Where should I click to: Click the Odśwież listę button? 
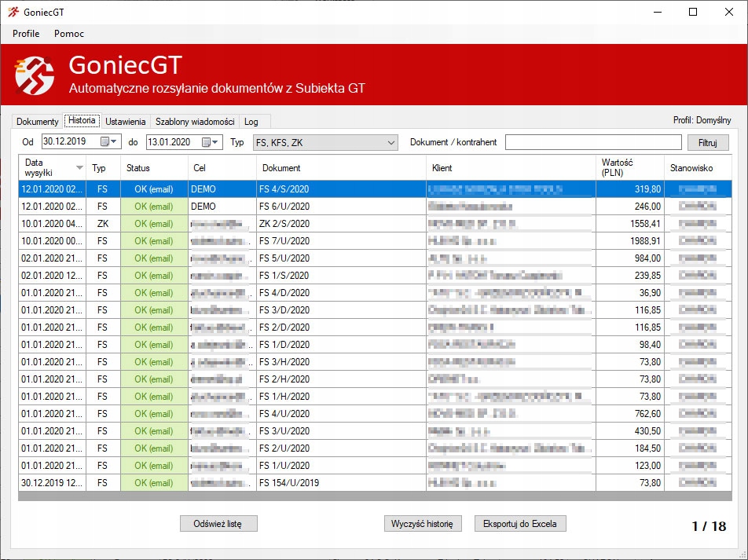click(218, 524)
